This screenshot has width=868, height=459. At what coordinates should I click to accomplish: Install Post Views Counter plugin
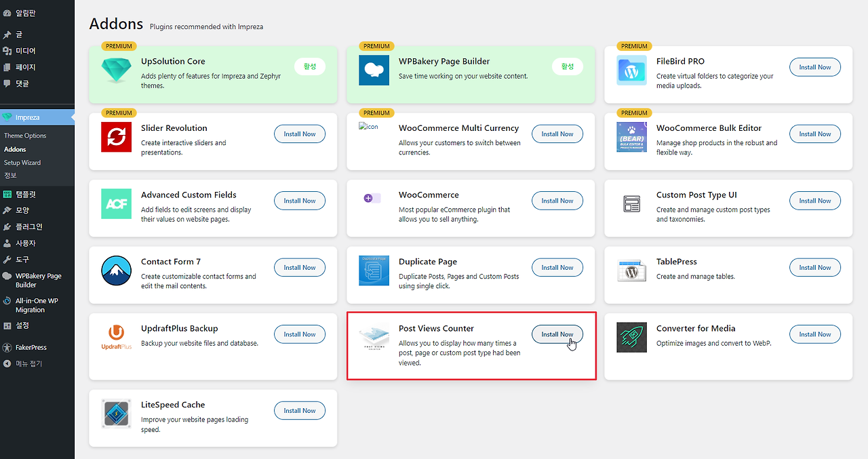[557, 334]
